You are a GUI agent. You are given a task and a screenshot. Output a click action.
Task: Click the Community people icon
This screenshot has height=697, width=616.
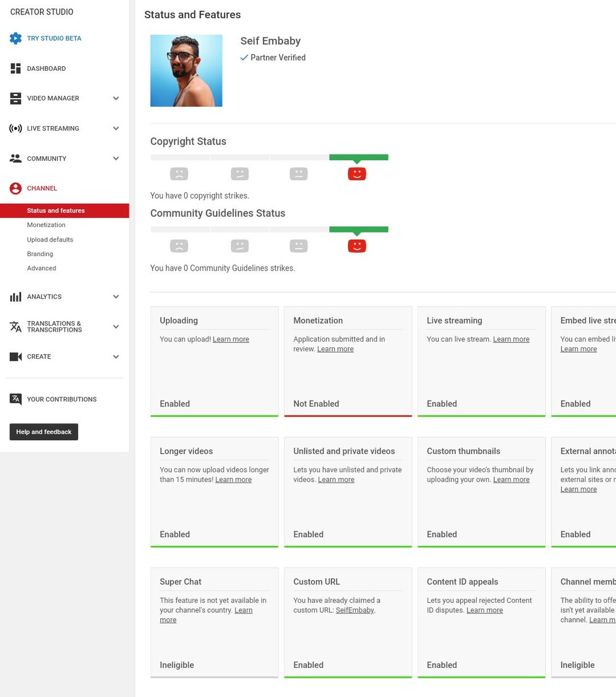click(16, 158)
